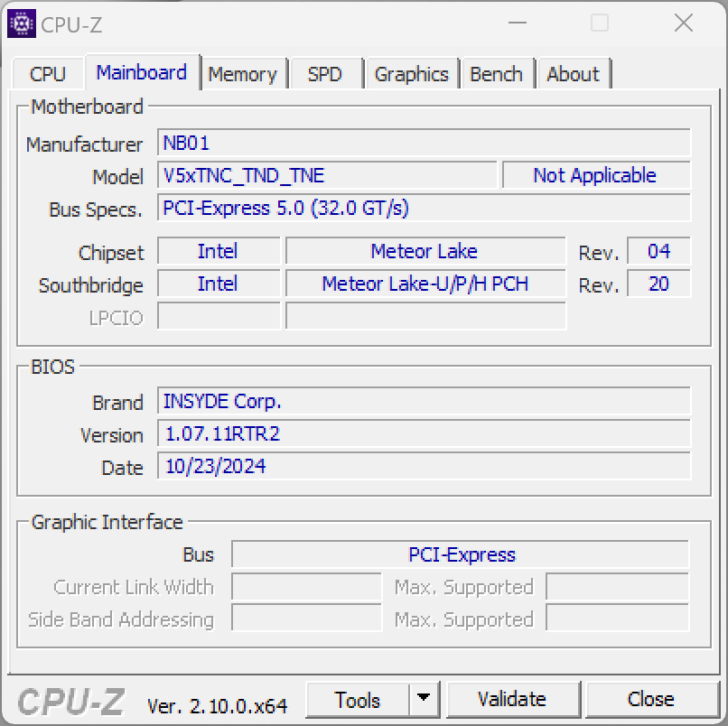Expand the Tools dropdown arrow
This screenshot has width=728, height=726.
pyautogui.click(x=424, y=699)
